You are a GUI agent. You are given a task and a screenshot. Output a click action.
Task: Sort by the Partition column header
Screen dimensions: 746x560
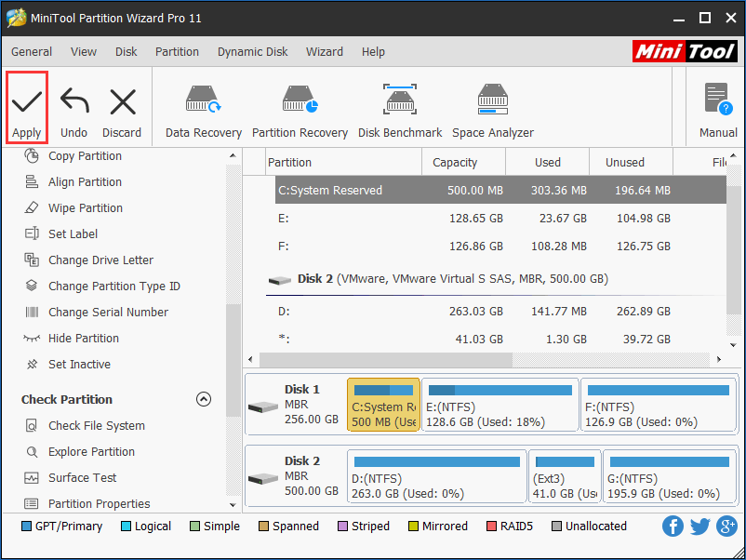pos(343,162)
